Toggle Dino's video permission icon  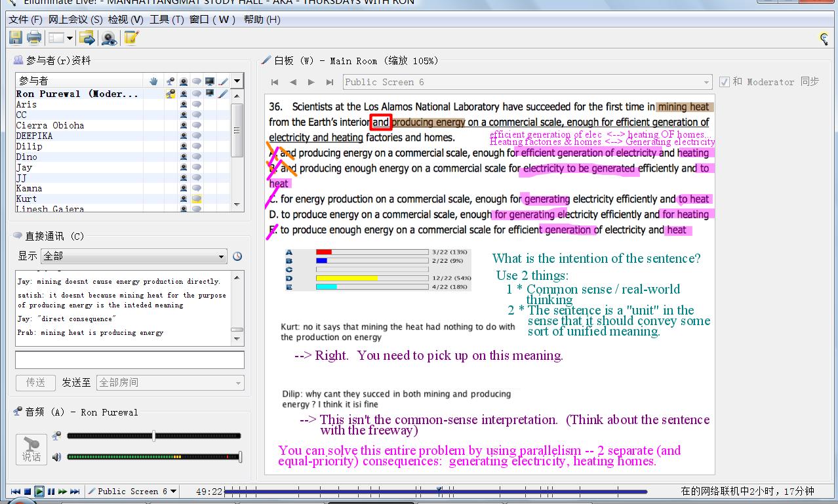pos(184,157)
